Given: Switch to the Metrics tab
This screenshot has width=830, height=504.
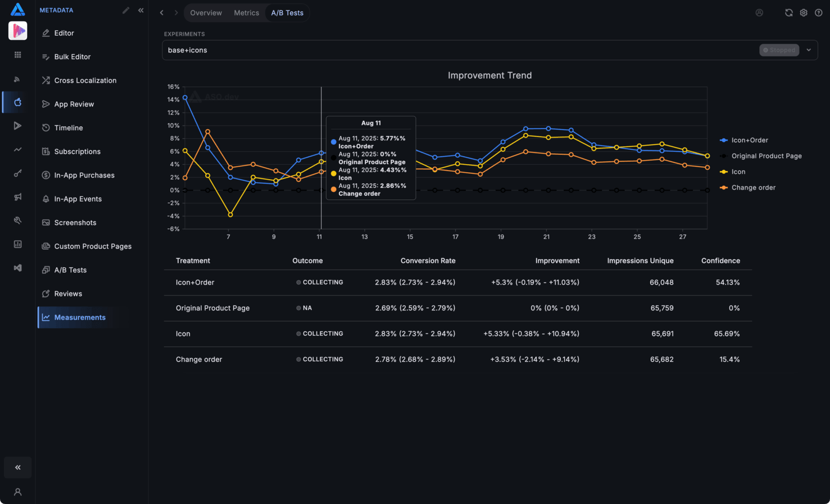Looking at the screenshot, I should (247, 13).
